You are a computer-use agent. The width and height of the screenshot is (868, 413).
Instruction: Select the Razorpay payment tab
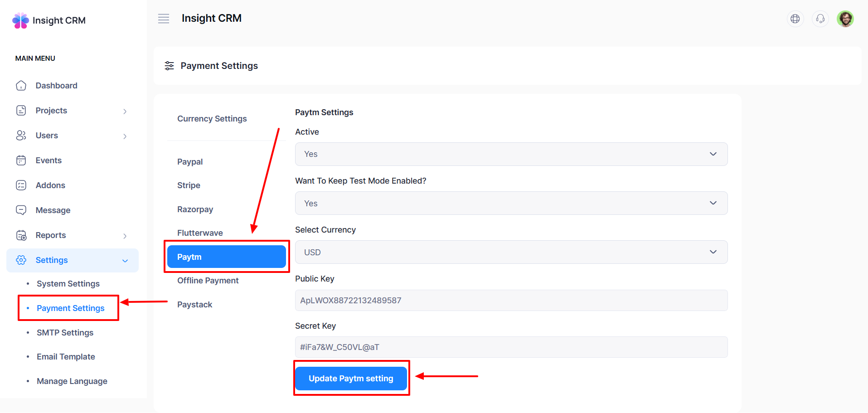[x=195, y=209]
